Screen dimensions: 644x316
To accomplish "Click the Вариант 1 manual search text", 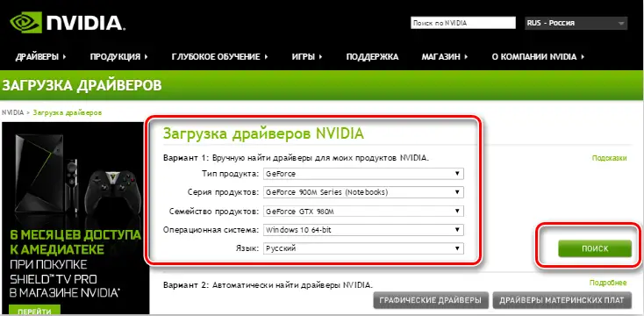I will click(x=297, y=158).
